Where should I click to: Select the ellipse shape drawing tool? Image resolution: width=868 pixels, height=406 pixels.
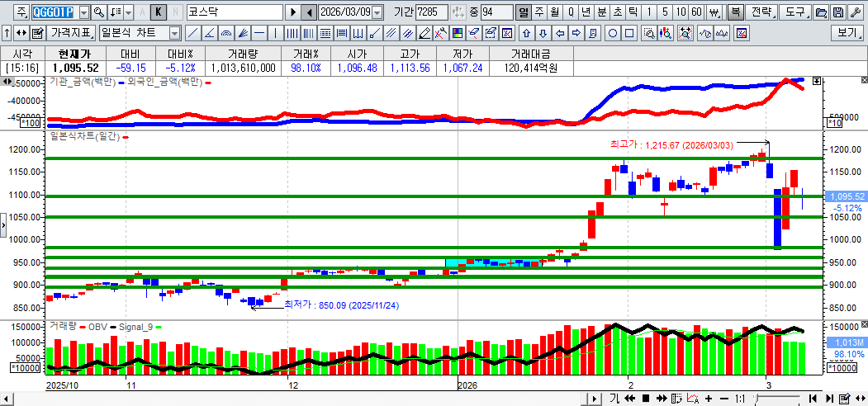(614, 33)
